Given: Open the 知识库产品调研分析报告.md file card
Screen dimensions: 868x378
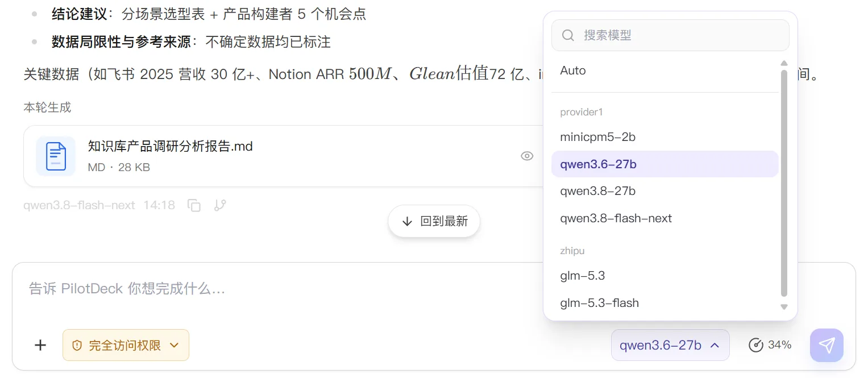Looking at the screenshot, I should tap(283, 156).
